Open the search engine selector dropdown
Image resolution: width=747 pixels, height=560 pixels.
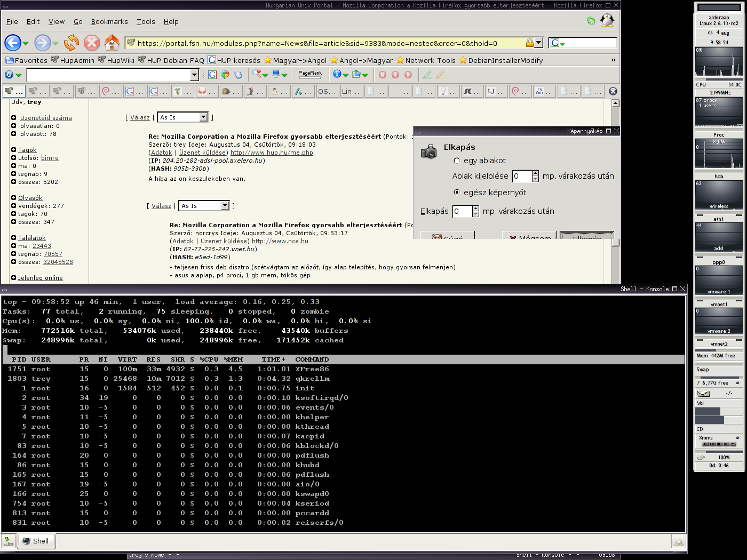click(557, 43)
